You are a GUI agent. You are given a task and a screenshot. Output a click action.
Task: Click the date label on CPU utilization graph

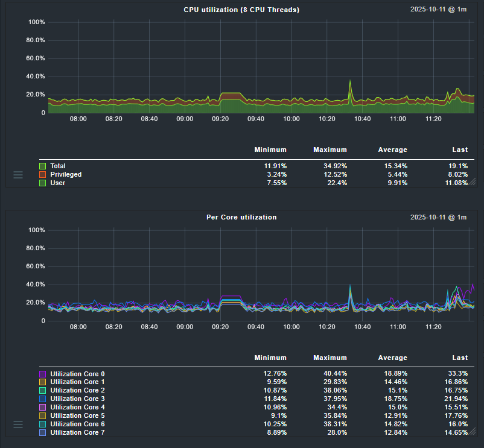(x=438, y=10)
